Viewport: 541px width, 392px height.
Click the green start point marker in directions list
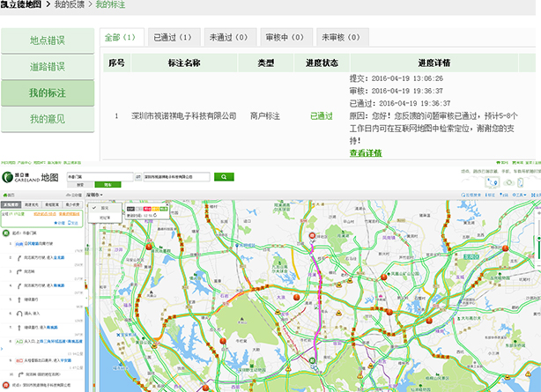(6, 233)
